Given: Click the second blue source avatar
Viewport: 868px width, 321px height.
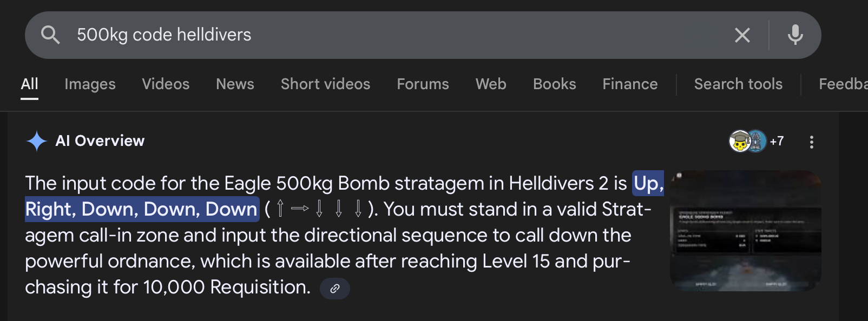Looking at the screenshot, I should [x=757, y=141].
